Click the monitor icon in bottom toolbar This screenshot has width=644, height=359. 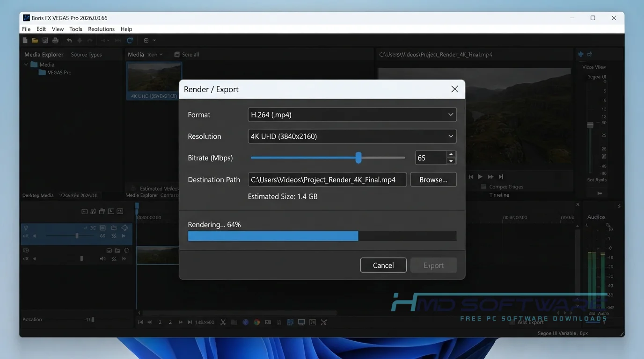click(301, 322)
